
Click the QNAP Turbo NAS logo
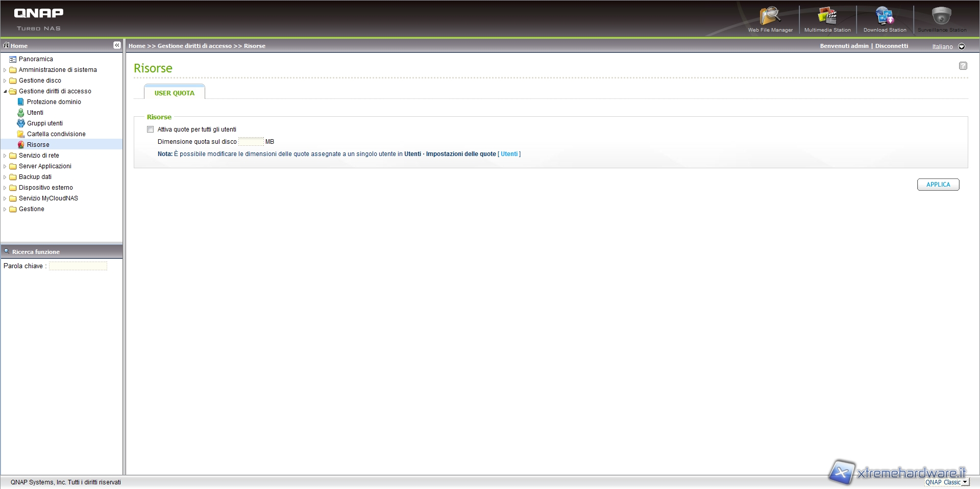[x=39, y=19]
